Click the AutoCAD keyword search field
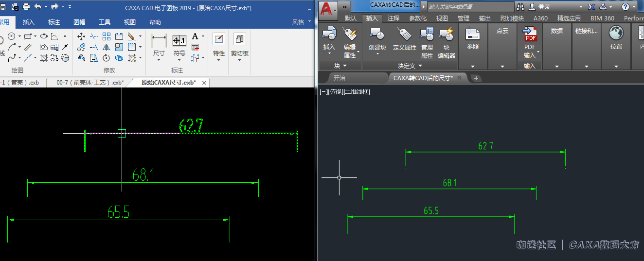The width and height of the screenshot is (644, 261). pyautogui.click(x=469, y=7)
